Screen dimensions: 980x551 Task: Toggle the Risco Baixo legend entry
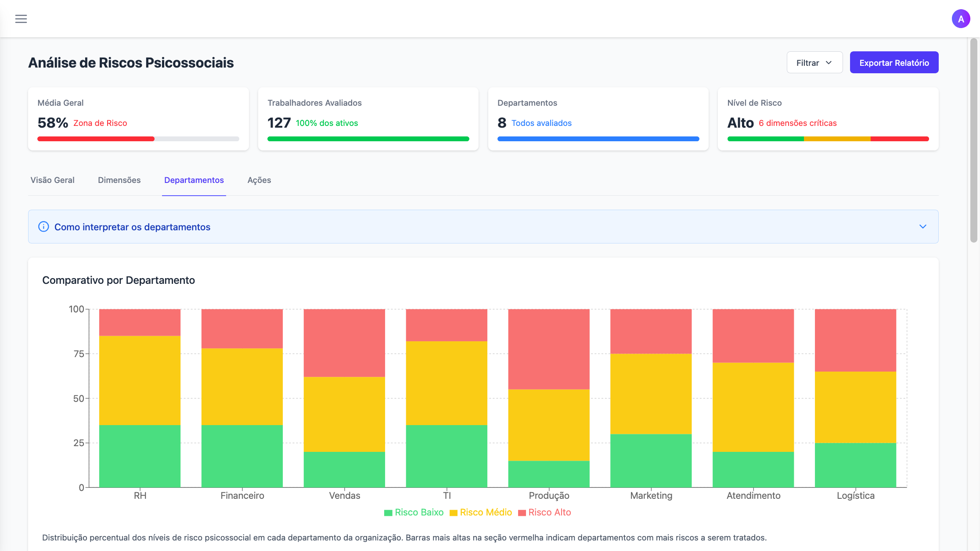(x=413, y=512)
